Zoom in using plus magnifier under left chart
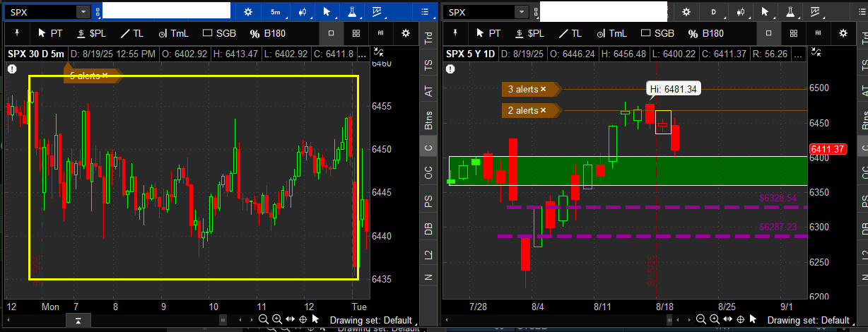The height and width of the screenshot is (332, 868). pos(277,319)
